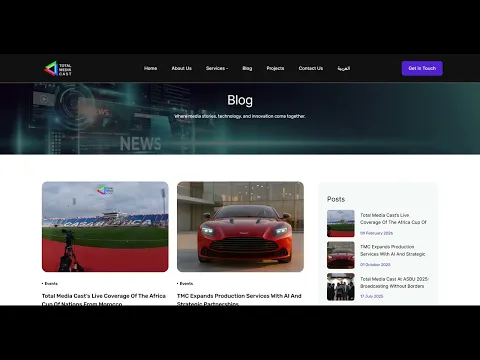Screen dimensions: 480x360
Task: Click the blog subtitle about media stories
Action: point(240,116)
